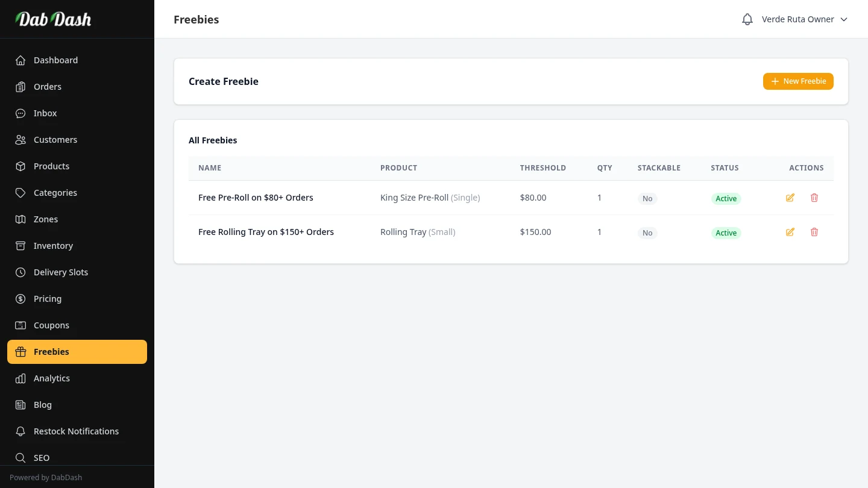Open Restock Notifications menu item

click(76, 431)
